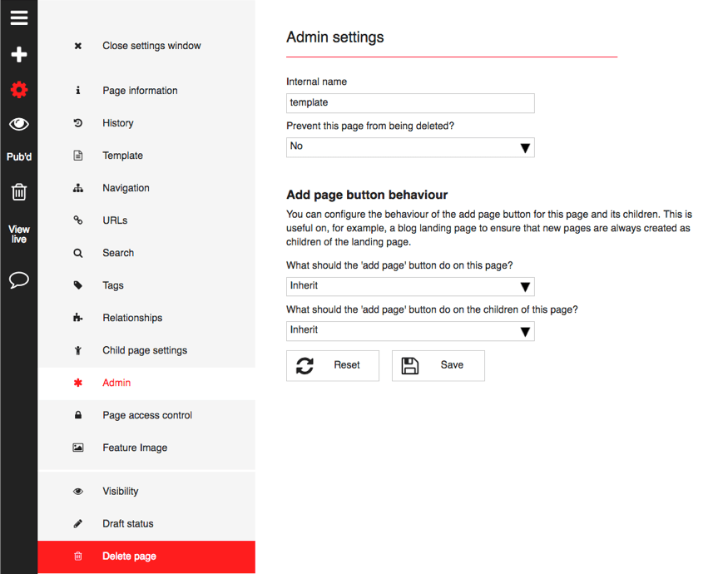728x574 pixels.
Task: Click the trash icon in the black sidebar
Action: coord(18,191)
